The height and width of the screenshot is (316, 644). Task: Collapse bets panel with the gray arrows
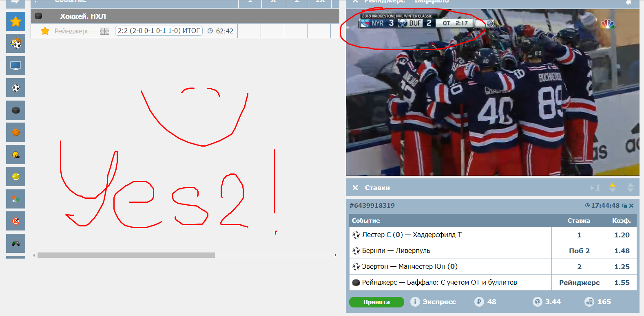click(630, 187)
